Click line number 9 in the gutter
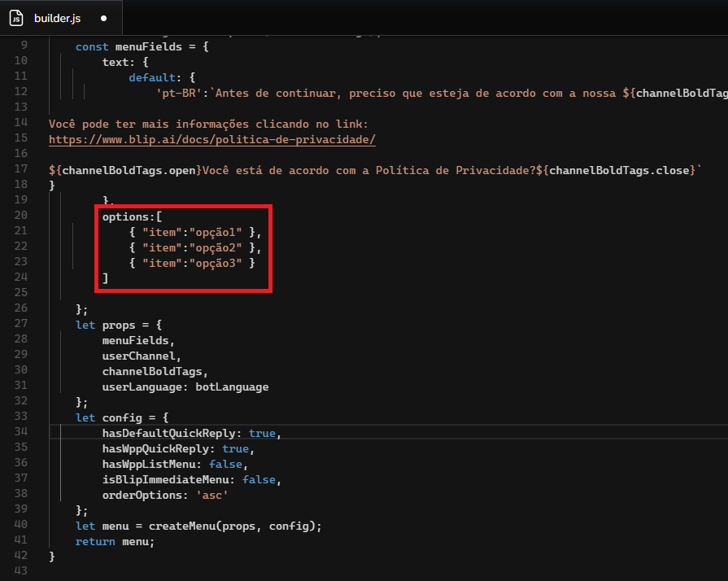Image resolution: width=728 pixels, height=581 pixels. coord(24,45)
